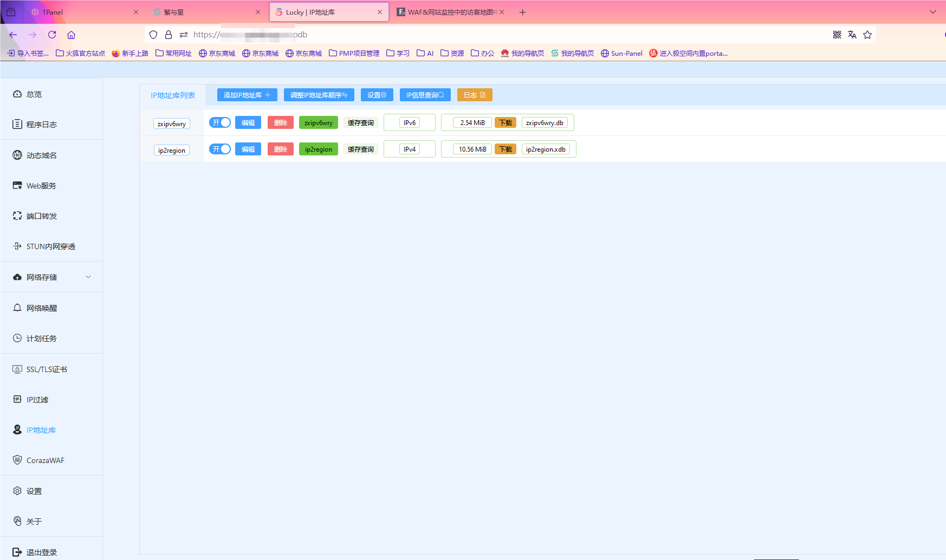The height and width of the screenshot is (560, 946).
Task: Click 下载 next to zxipv6wry.db
Action: [x=506, y=122]
